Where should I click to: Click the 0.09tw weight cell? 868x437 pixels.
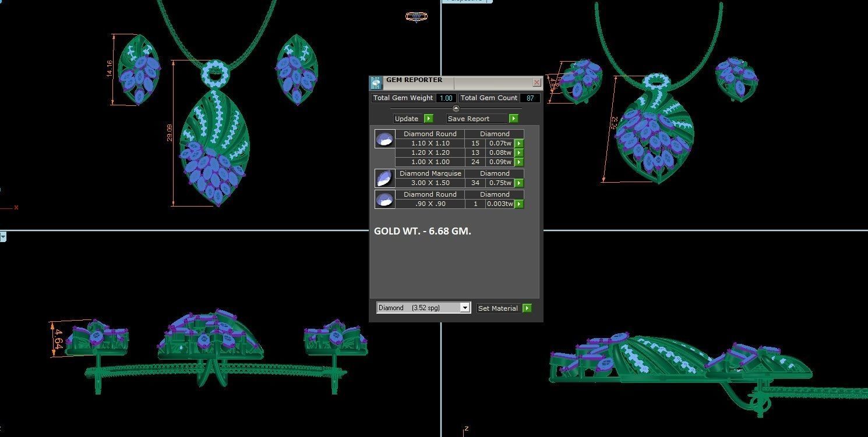pos(500,162)
